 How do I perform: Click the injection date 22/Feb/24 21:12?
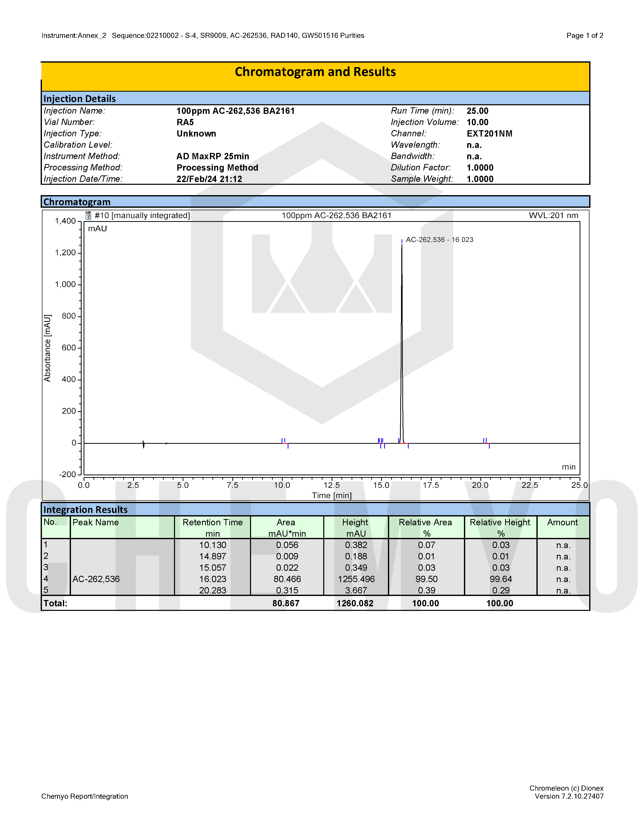coord(209,179)
